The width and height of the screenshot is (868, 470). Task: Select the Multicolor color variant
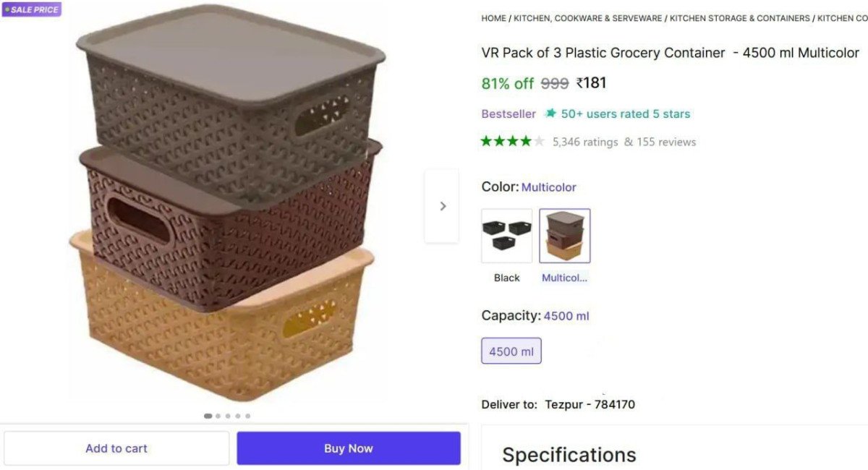(565, 235)
